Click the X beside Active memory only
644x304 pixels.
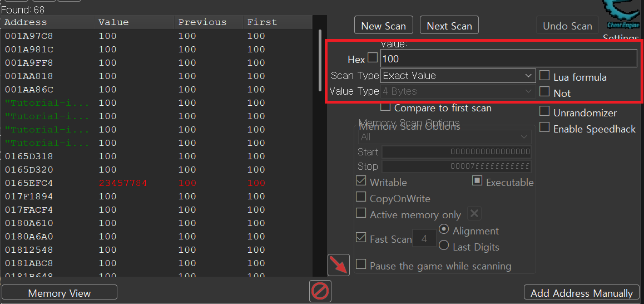(x=474, y=214)
